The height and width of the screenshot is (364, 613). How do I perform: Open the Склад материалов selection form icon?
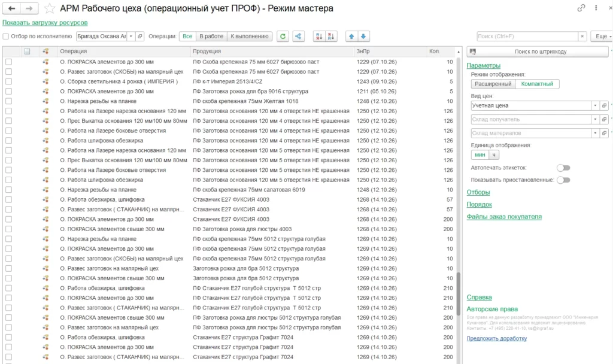tap(604, 133)
